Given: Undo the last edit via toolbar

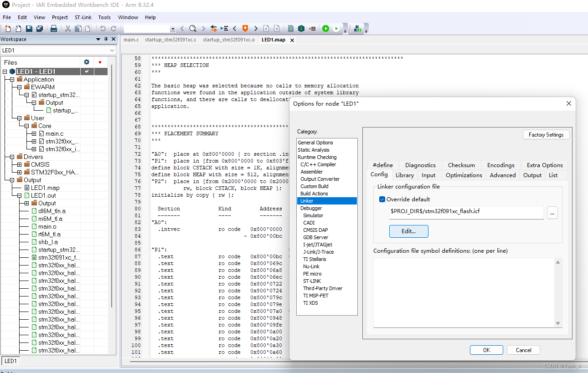Looking at the screenshot, I should coord(103,29).
